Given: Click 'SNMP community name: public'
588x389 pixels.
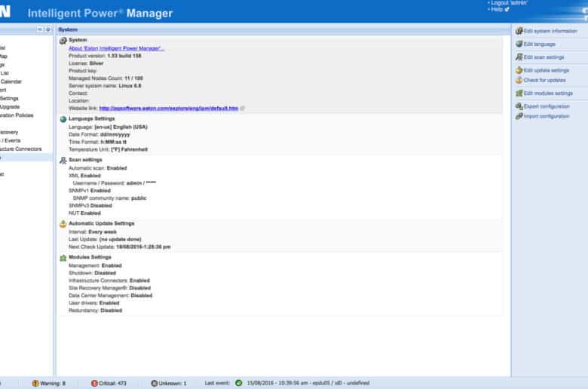Looking at the screenshot, I should pos(109,198).
